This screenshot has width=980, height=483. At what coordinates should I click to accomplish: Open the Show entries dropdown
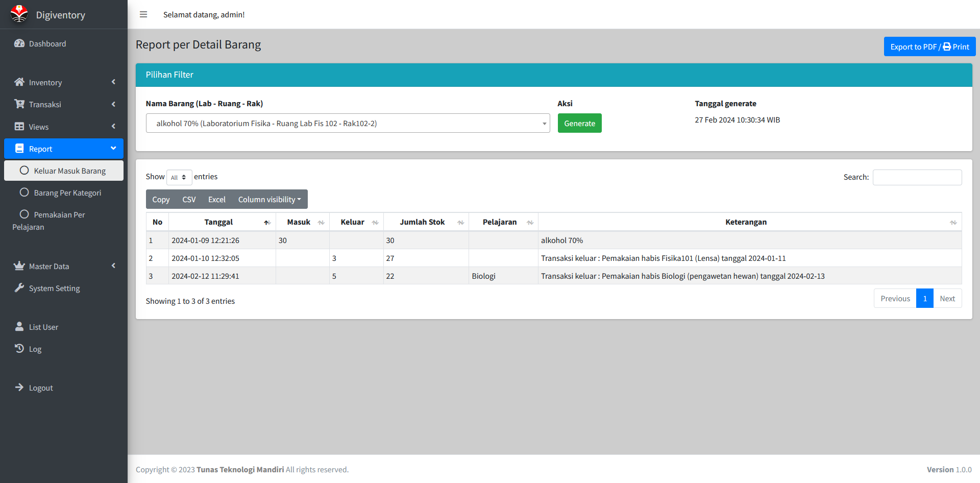179,177
